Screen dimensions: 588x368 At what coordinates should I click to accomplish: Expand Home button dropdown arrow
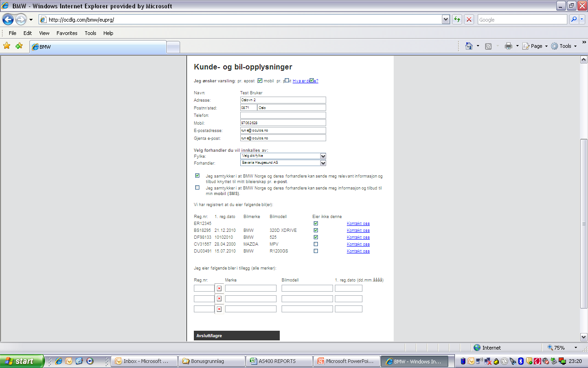[478, 46]
